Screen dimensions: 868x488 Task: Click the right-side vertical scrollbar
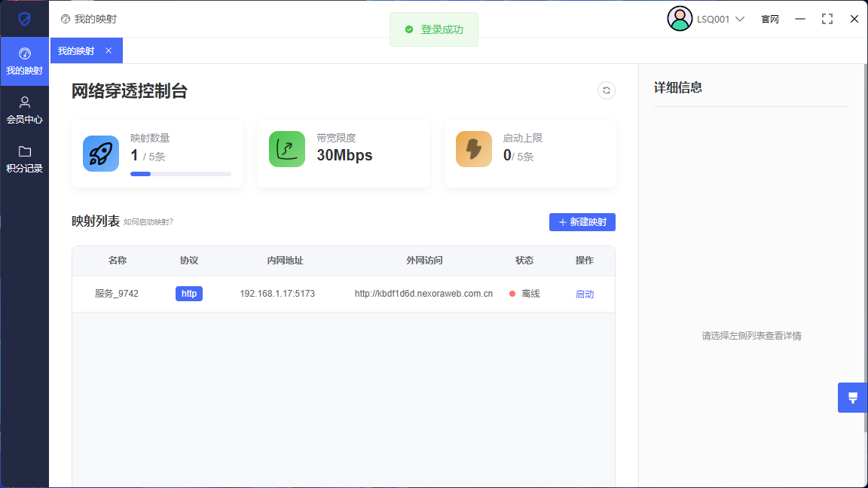(864, 249)
